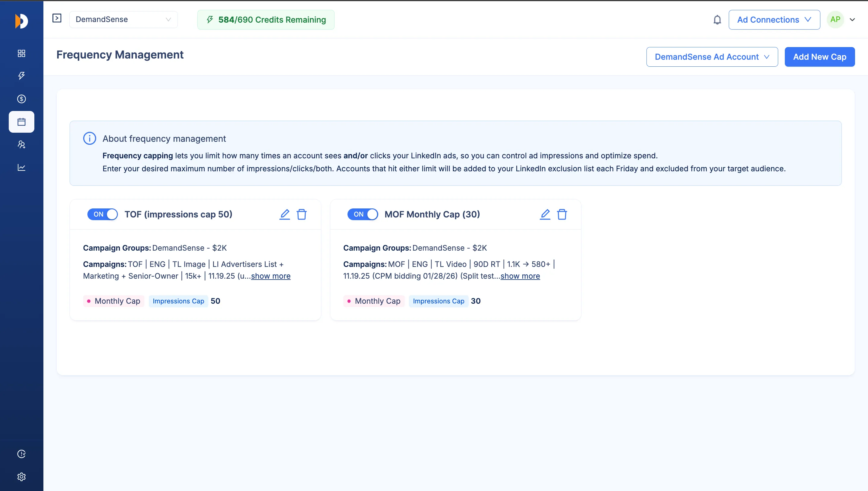This screenshot has height=491, width=868.
Task: Click the AP user avatar
Action: 835,20
